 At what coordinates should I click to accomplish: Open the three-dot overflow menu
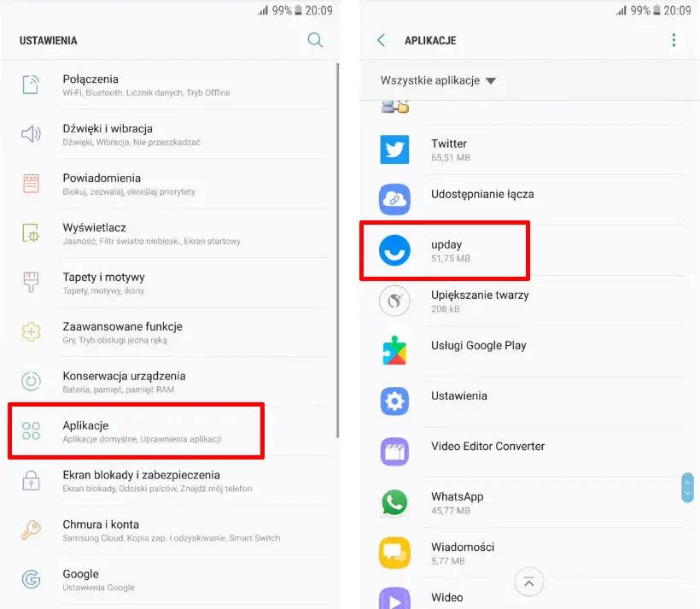pos(674,40)
